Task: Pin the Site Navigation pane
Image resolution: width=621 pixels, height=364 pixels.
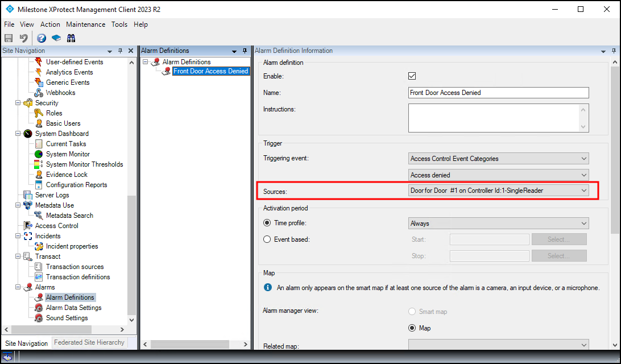Action: coord(121,51)
